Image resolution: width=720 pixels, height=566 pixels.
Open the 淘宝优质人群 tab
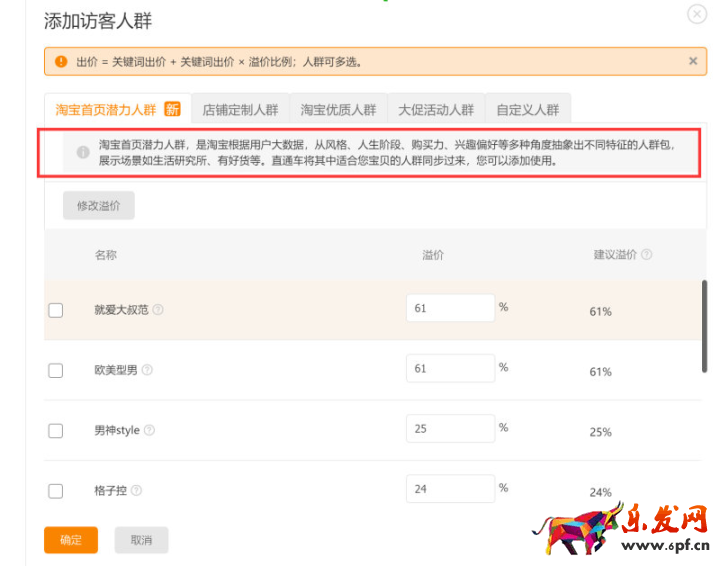click(x=338, y=110)
